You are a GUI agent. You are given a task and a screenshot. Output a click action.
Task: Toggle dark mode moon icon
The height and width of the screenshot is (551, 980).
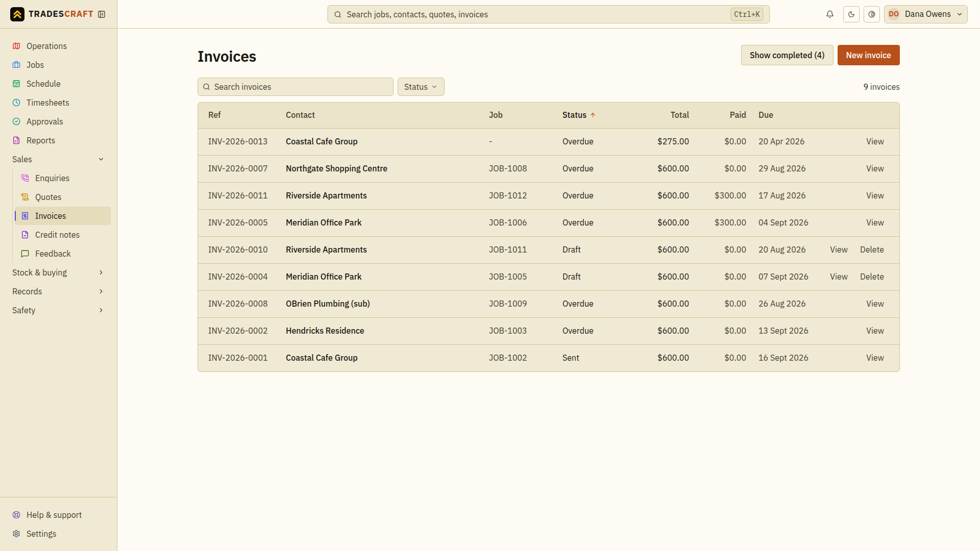(x=851, y=14)
